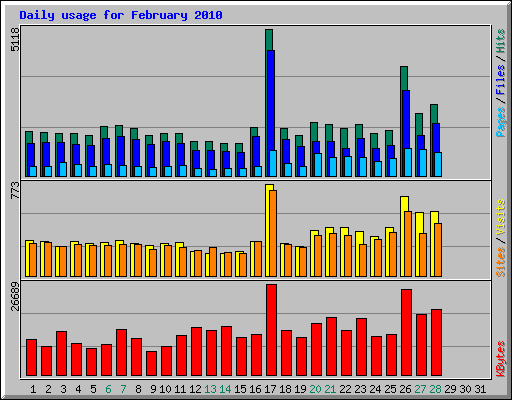Click the red KBytes bar for day 21

(x=331, y=347)
